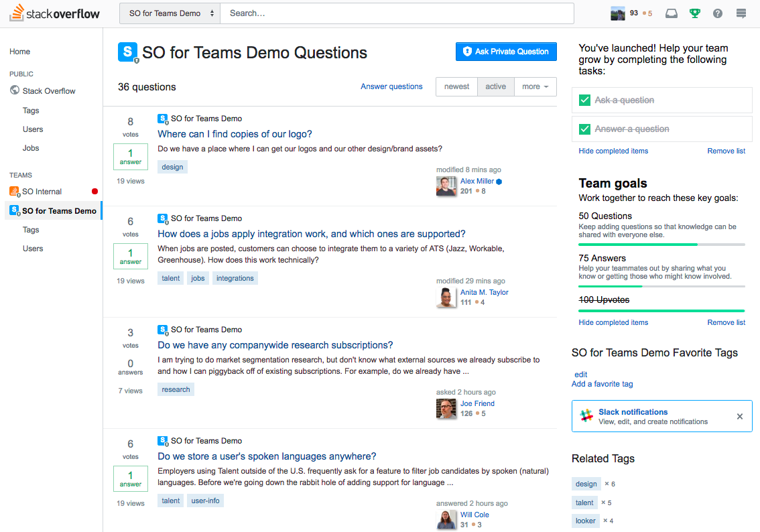Open Users under SO for Teams Demo
Screen dimensions: 760x532
tap(32, 248)
